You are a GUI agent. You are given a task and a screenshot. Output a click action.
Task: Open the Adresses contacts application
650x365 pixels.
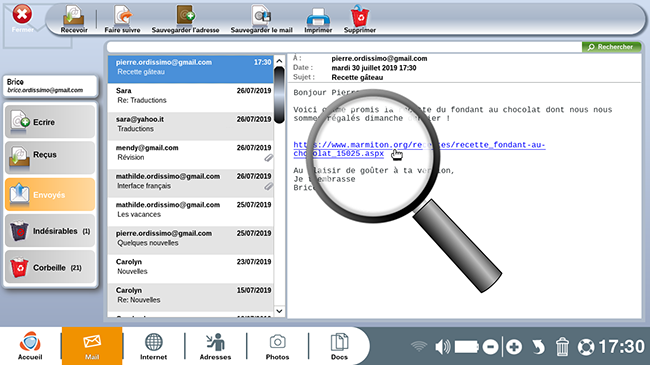coord(215,346)
